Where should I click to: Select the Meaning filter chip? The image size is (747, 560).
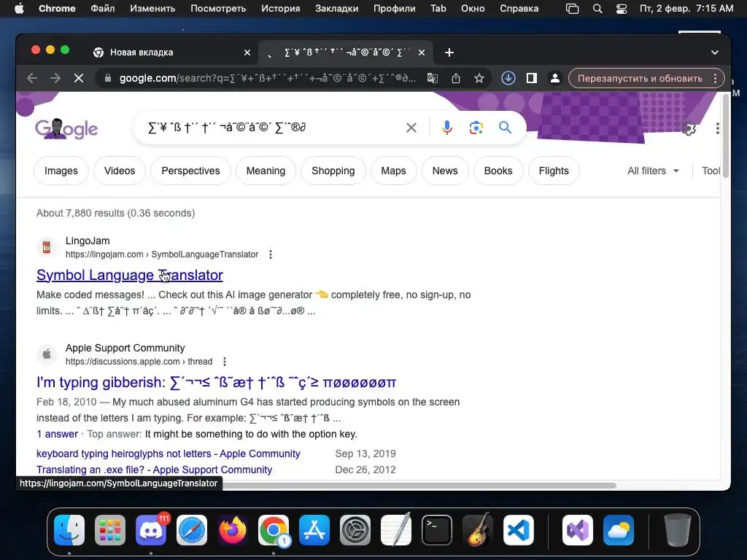tap(266, 171)
